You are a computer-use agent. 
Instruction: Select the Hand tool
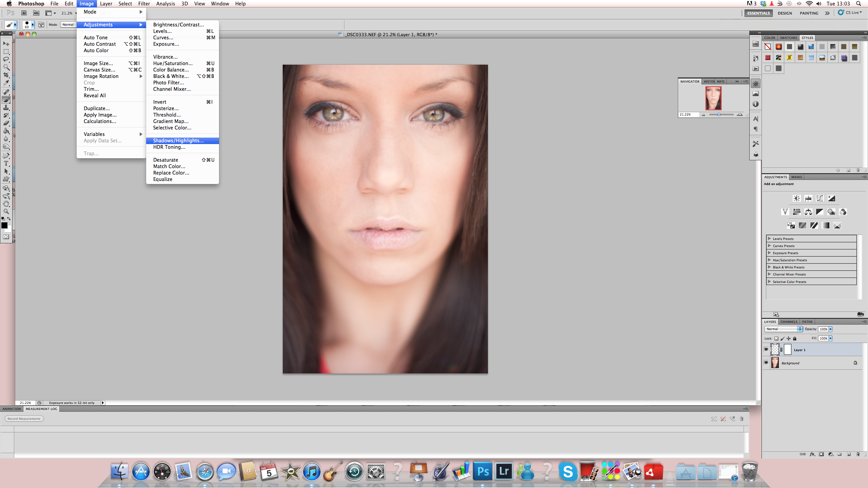click(x=6, y=204)
